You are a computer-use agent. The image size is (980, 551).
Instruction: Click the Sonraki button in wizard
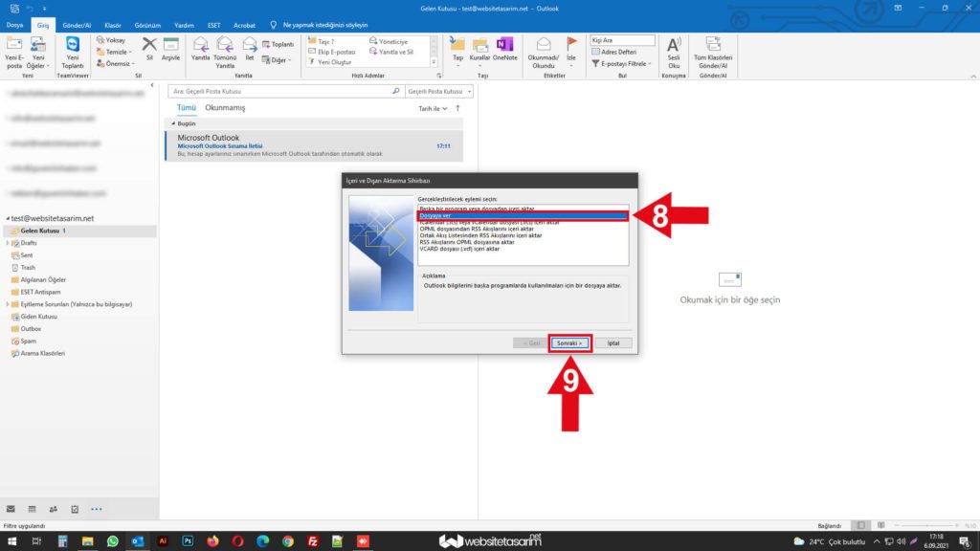pyautogui.click(x=570, y=342)
